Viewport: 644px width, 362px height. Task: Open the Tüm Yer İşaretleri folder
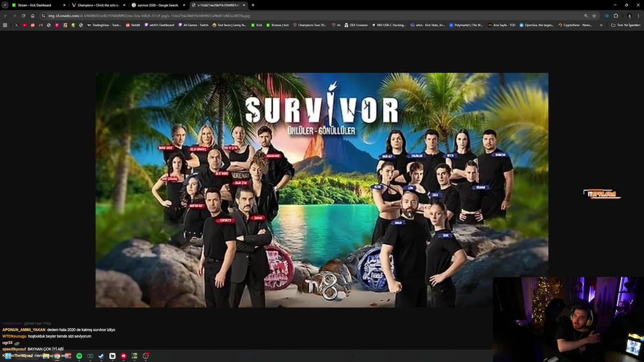[625, 25]
